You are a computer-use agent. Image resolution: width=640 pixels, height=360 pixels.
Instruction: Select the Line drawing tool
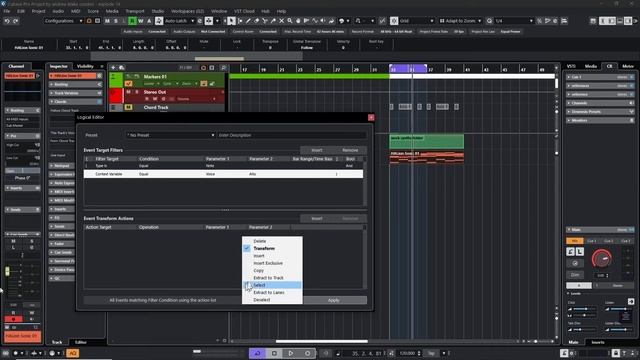(315, 21)
